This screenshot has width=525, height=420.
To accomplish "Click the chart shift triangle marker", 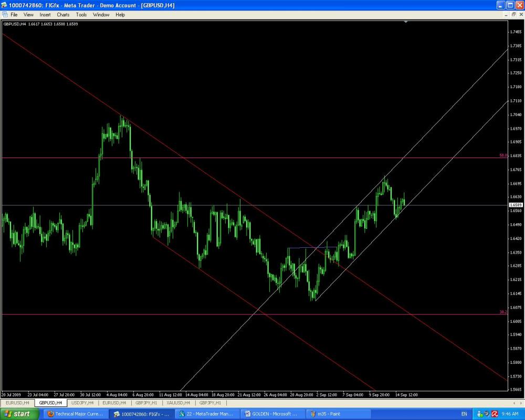I will click(x=406, y=22).
